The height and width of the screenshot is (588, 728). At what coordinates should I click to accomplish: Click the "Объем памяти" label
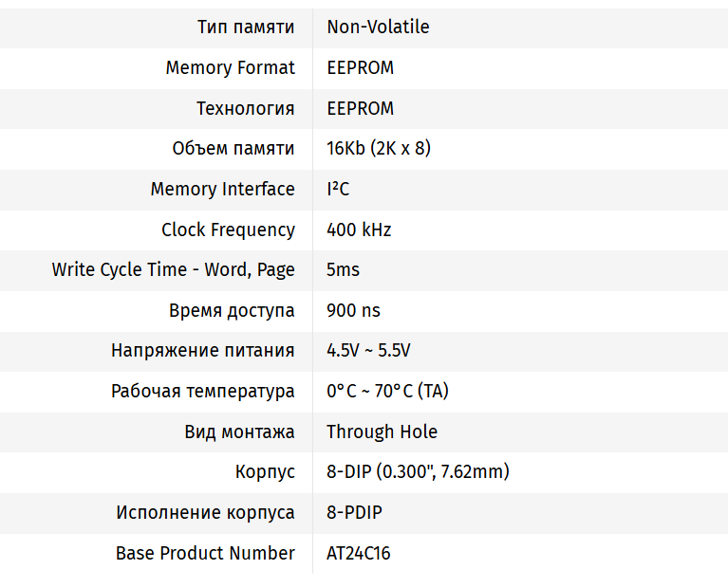click(x=233, y=149)
